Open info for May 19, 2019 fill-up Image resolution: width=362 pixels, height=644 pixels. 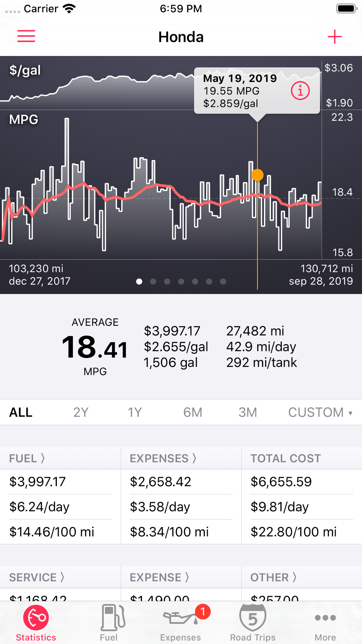click(300, 91)
